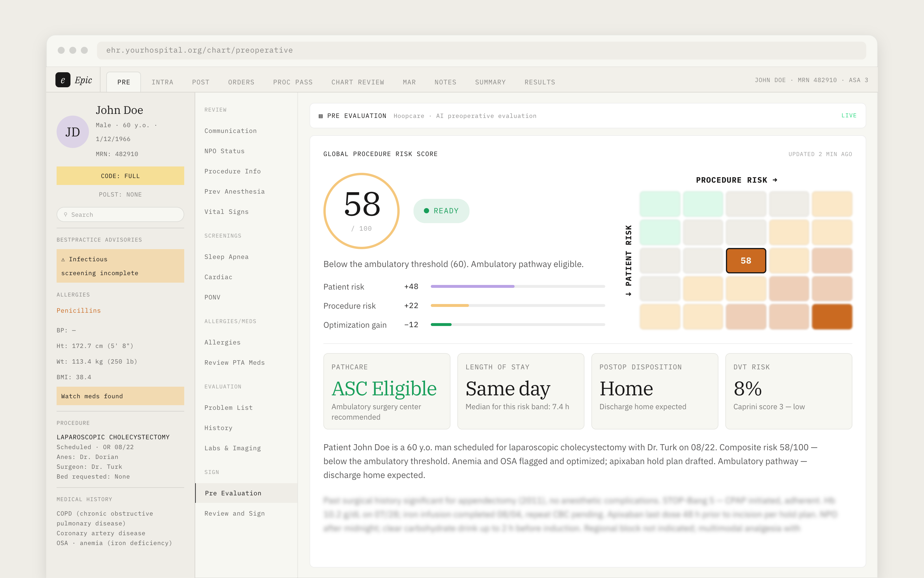Open the Pathcare ASC Eligible card
The image size is (924, 578).
pos(387,391)
